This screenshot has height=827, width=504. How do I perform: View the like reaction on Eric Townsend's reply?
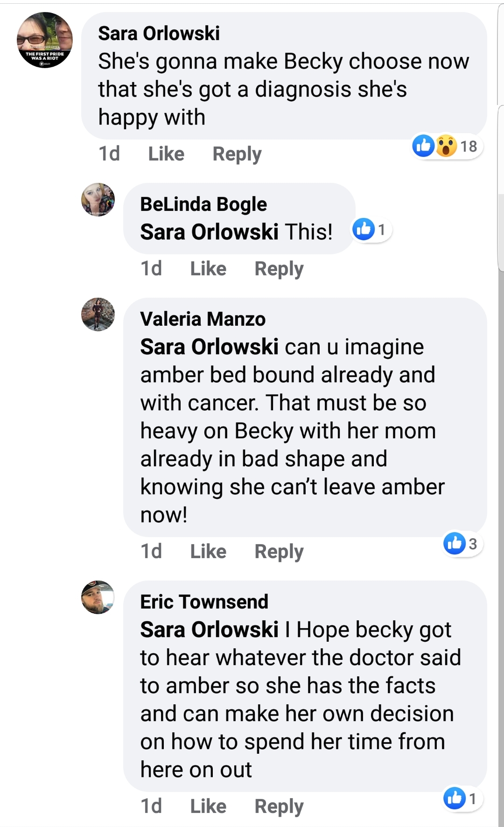[x=462, y=799]
